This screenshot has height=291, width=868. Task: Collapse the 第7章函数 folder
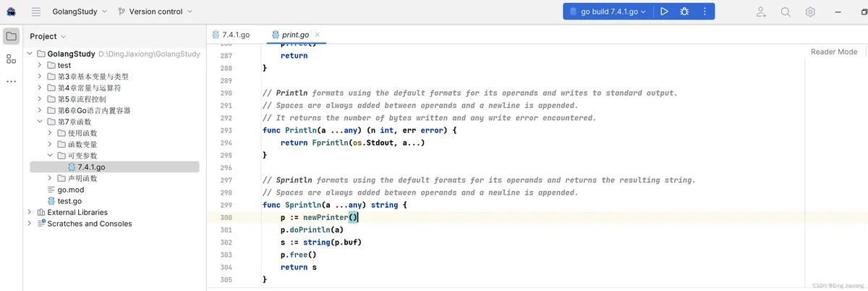point(40,122)
